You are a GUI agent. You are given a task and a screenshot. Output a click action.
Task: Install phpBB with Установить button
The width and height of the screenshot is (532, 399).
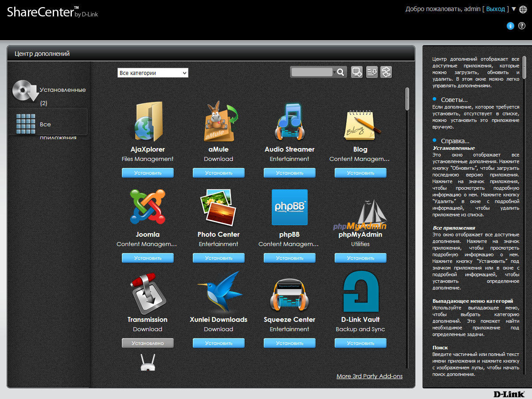289,258
